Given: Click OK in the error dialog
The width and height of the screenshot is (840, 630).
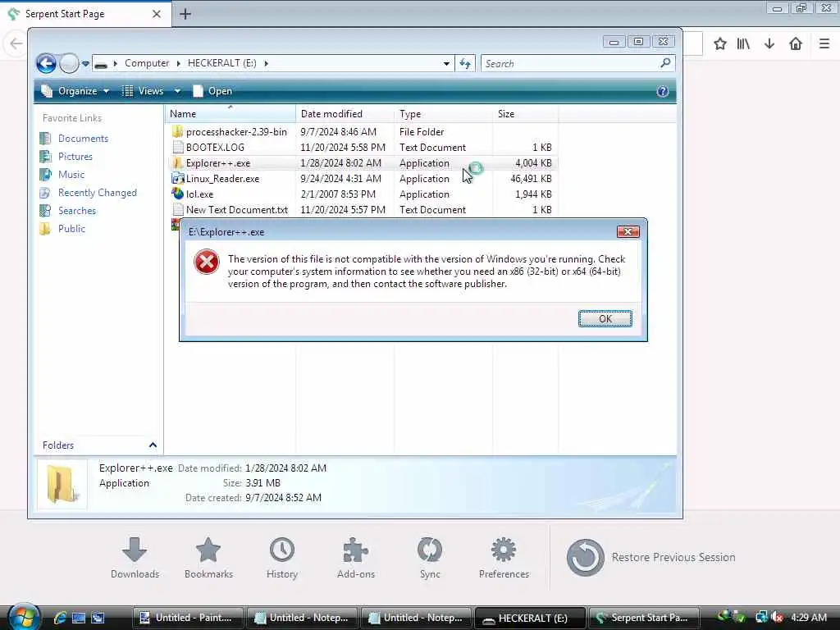Looking at the screenshot, I should click(605, 319).
